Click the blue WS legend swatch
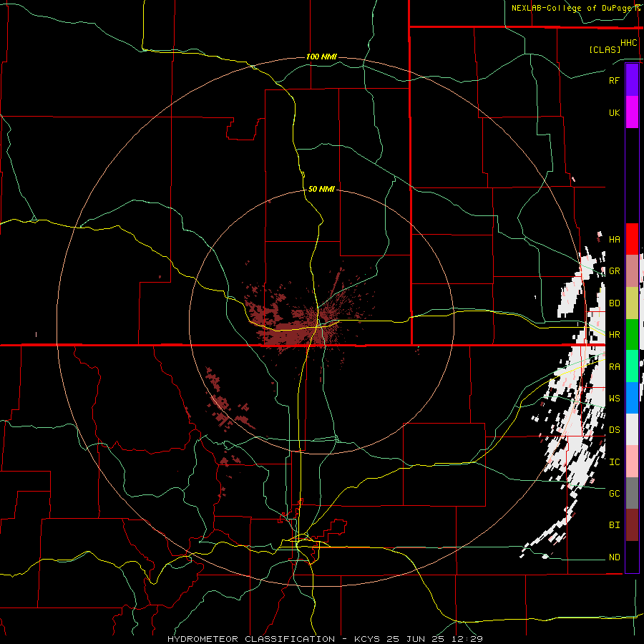This screenshot has width=644, height=644. click(x=632, y=398)
